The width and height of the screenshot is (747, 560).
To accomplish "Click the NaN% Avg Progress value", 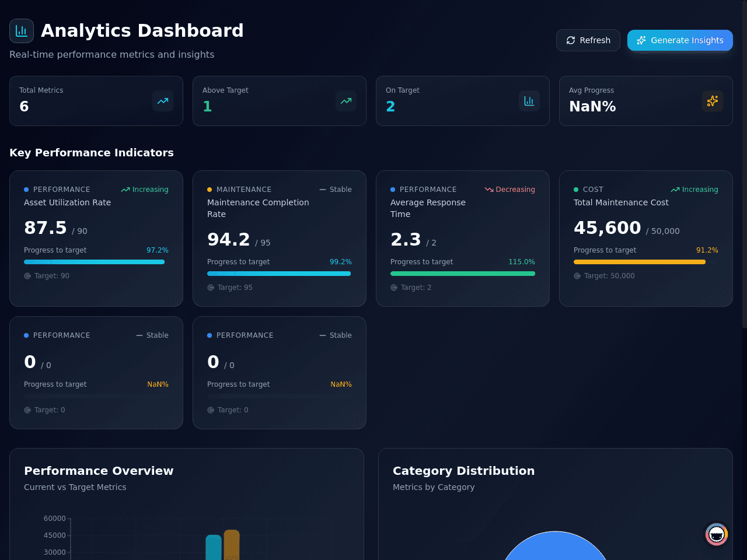I will (592, 106).
